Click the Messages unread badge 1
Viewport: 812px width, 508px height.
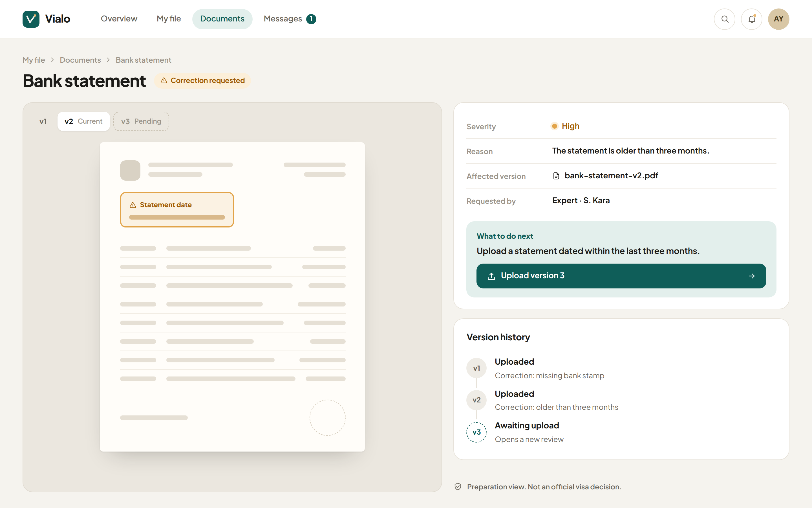pyautogui.click(x=311, y=19)
